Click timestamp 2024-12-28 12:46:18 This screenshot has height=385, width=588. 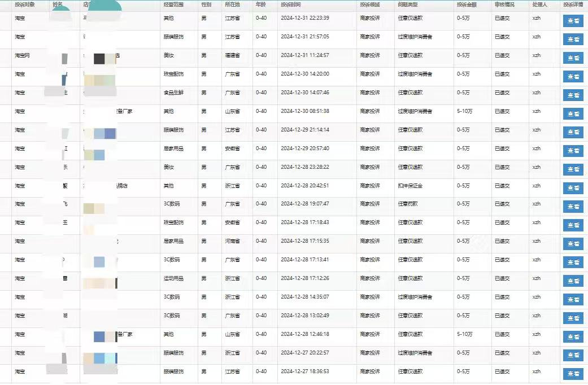point(305,334)
